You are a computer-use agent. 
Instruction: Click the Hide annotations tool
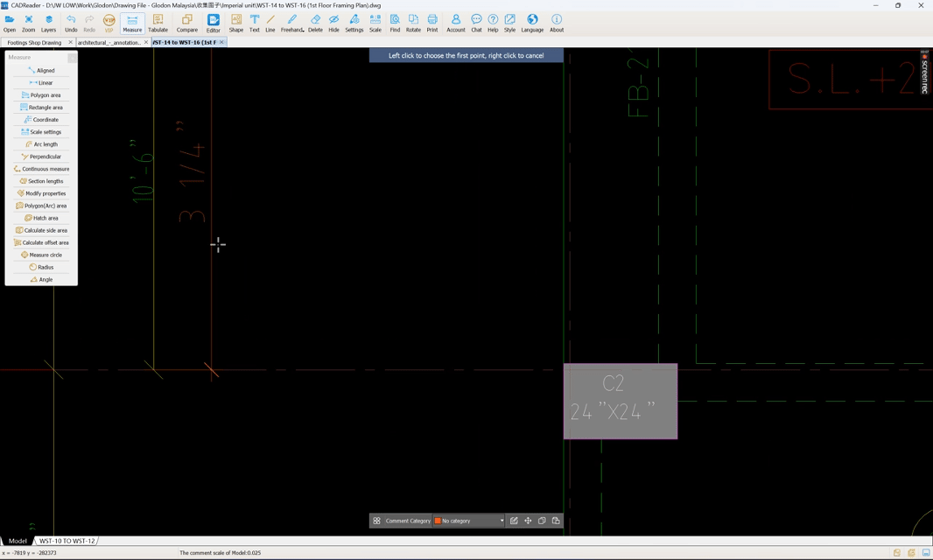333,23
